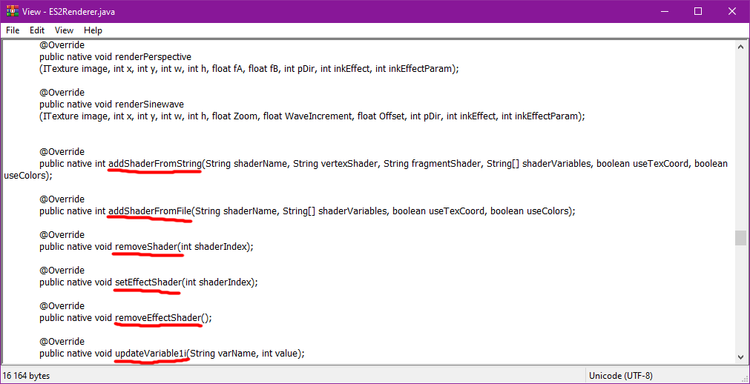This screenshot has height=384, width=750.
Task: Close the ES2Renderer.java viewer window
Action: 732,11
